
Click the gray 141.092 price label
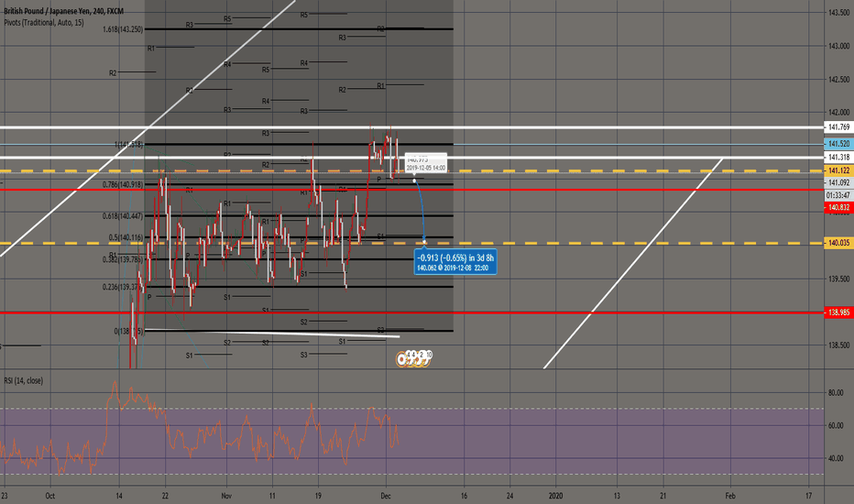(x=838, y=182)
